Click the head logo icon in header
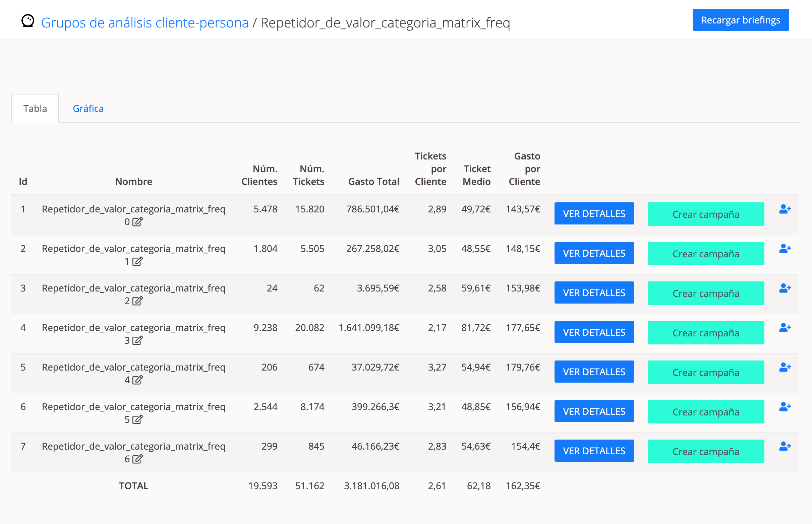The width and height of the screenshot is (812, 524). [27, 21]
